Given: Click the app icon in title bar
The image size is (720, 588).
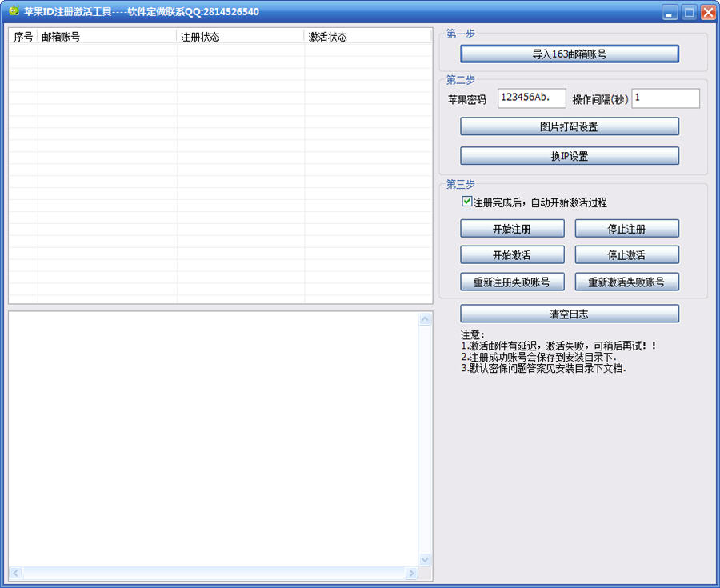Looking at the screenshot, I should (x=14, y=10).
